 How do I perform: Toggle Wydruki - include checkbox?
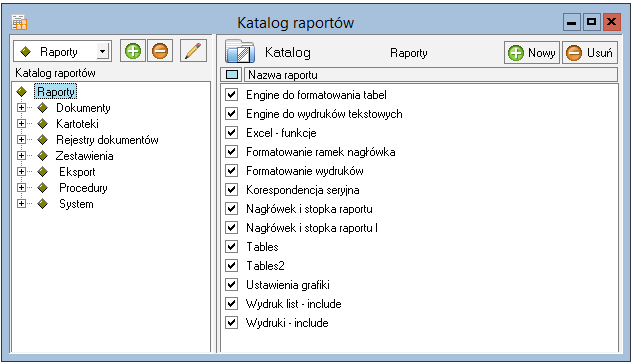pos(231,323)
